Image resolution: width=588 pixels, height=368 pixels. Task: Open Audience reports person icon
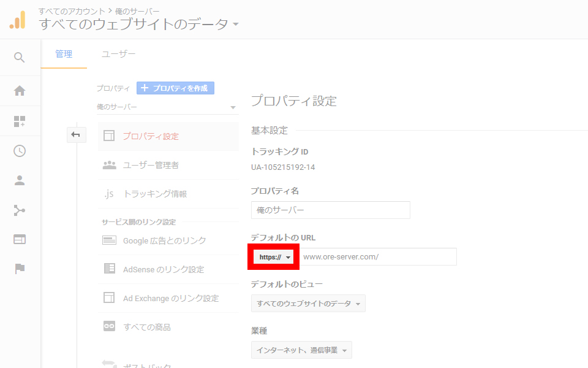pyautogui.click(x=20, y=180)
